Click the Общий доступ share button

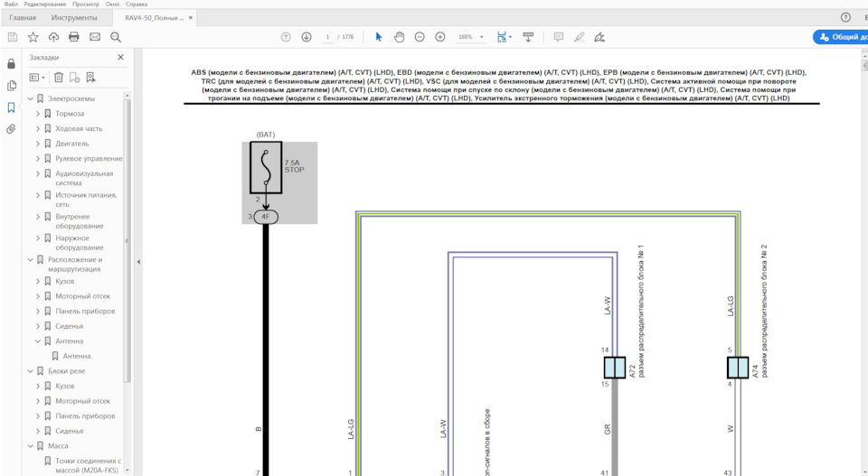[840, 37]
